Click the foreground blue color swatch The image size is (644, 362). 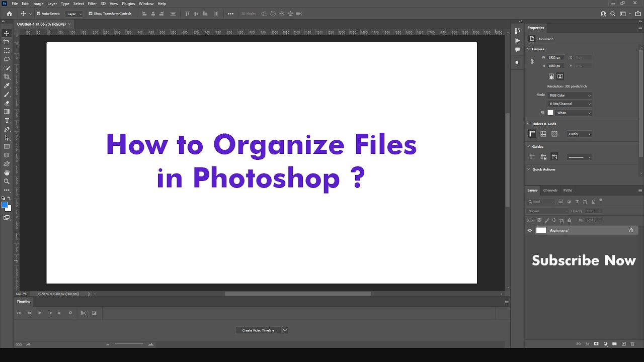pyautogui.click(x=5, y=205)
